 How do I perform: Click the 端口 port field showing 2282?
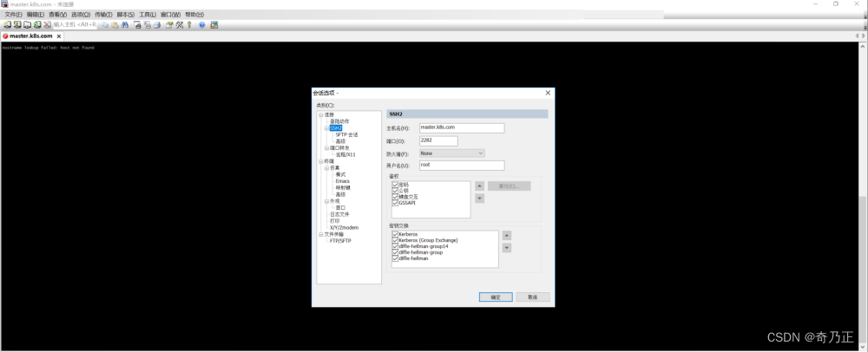pyautogui.click(x=438, y=141)
